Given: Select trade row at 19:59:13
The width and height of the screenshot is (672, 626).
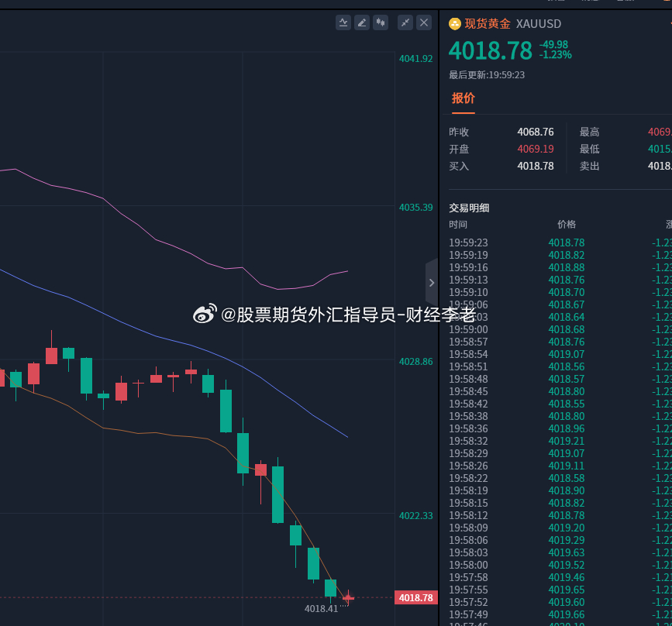Looking at the screenshot, I should (560, 280).
